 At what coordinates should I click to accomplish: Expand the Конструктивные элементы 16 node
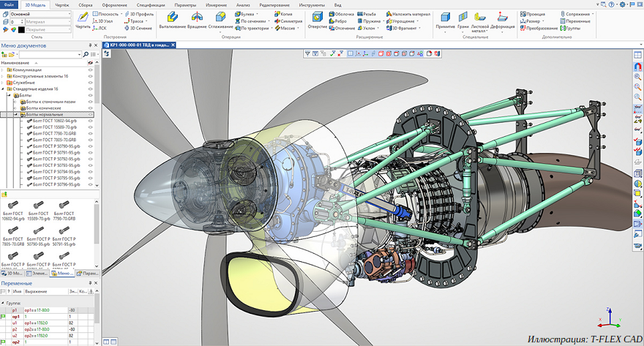click(2, 76)
